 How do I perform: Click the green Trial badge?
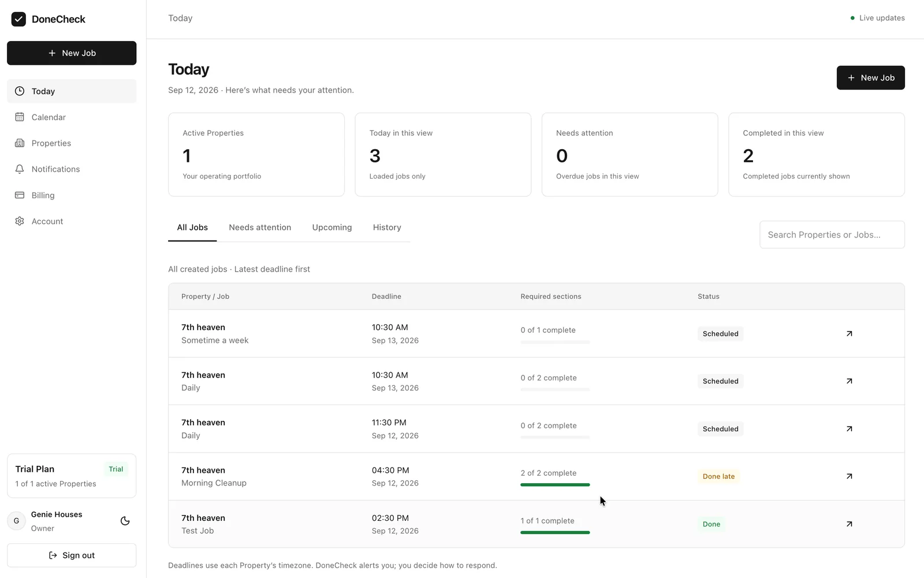pyautogui.click(x=116, y=469)
